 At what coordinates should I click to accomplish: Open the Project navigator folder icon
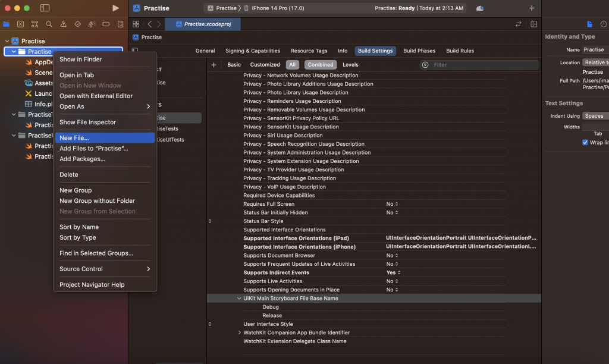pyautogui.click(x=6, y=24)
